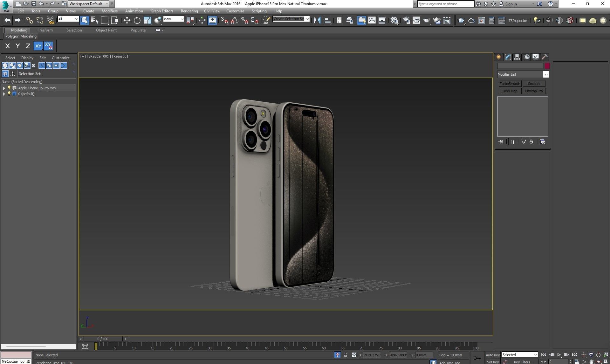Click the UVW Map modifier button
The image size is (610, 364).
[x=510, y=91]
